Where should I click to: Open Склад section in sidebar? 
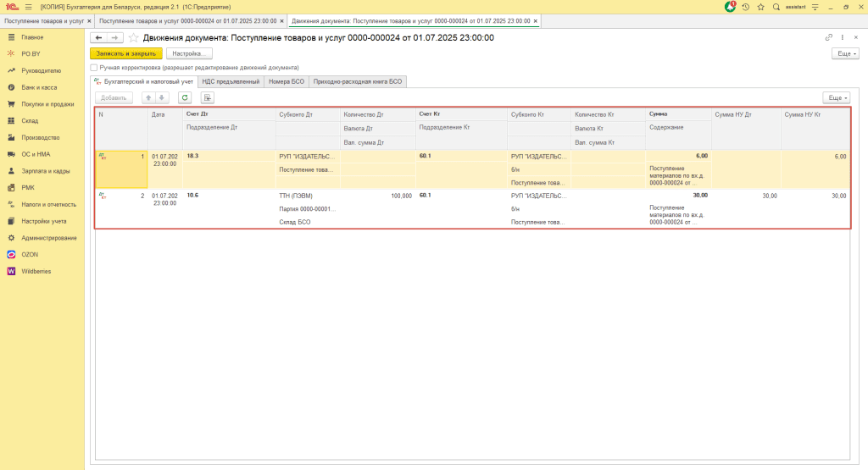click(x=30, y=120)
